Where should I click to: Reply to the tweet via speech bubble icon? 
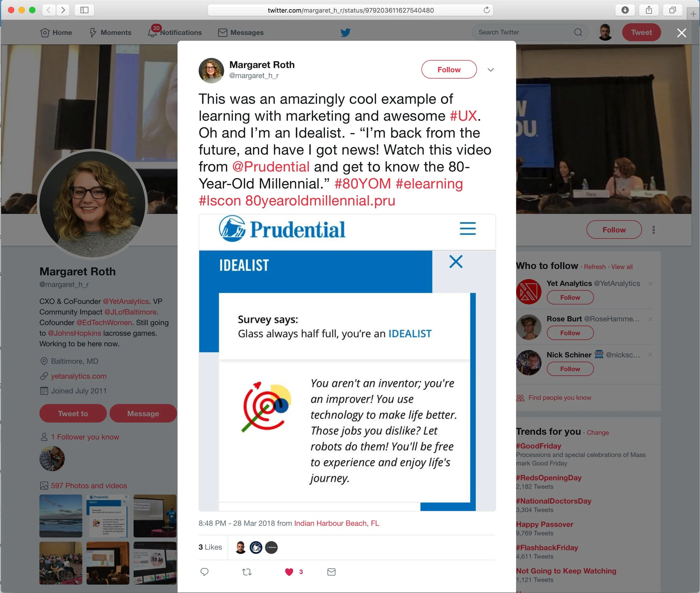coord(204,572)
